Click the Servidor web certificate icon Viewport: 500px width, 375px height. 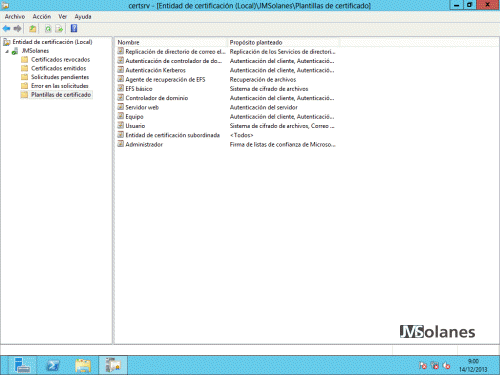120,107
